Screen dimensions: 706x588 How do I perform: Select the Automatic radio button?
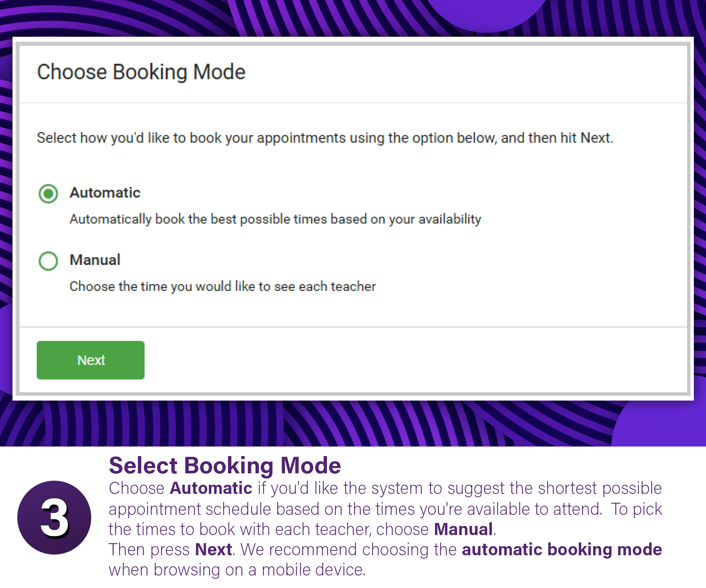48,194
